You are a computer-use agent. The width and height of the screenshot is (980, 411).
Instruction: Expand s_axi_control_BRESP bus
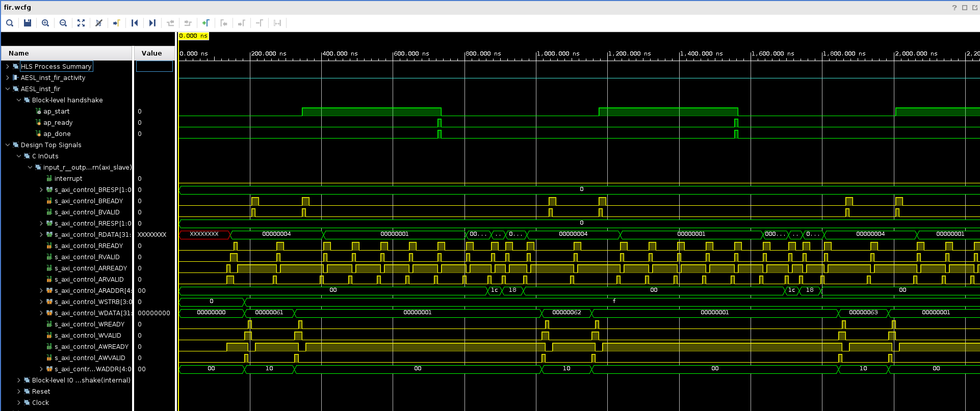(41, 190)
